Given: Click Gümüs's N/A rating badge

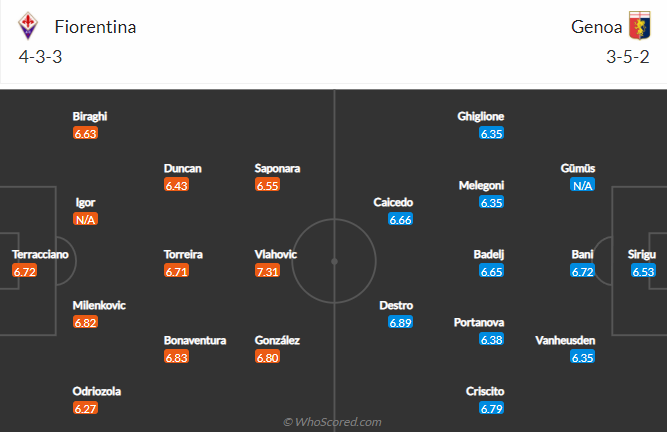Looking at the screenshot, I should 582,185.
